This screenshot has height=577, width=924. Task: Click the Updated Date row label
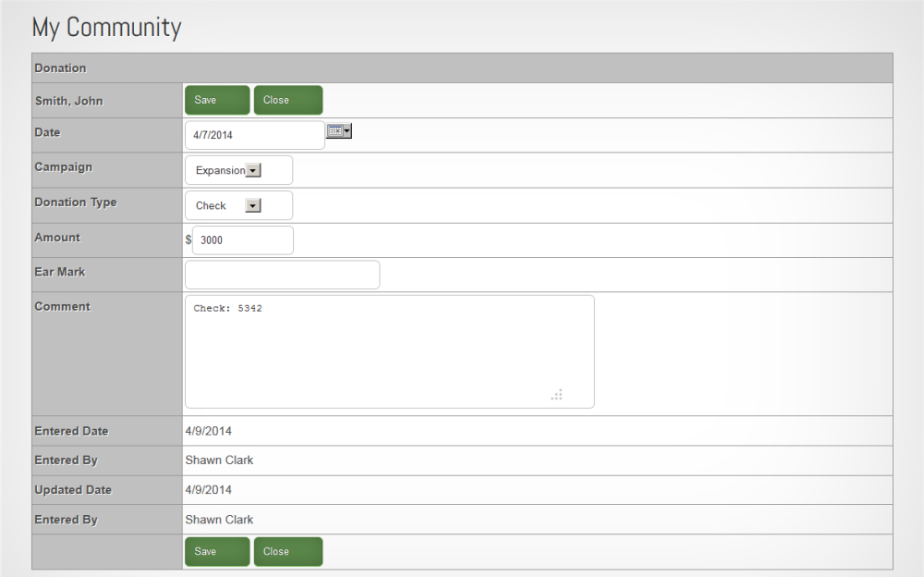(x=73, y=490)
